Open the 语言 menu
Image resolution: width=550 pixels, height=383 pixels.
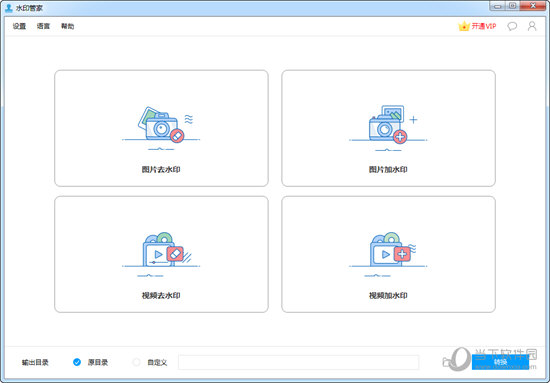click(43, 26)
